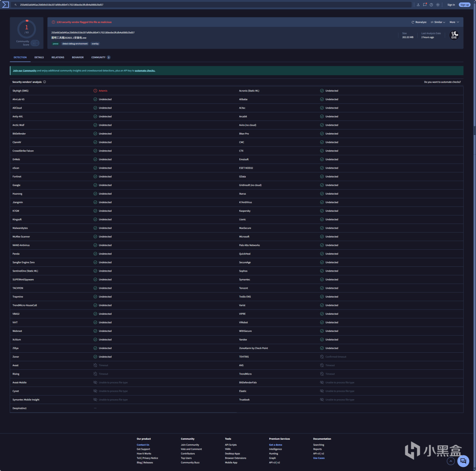Open the Relations tab
The width and height of the screenshot is (476, 471).
[58, 57]
